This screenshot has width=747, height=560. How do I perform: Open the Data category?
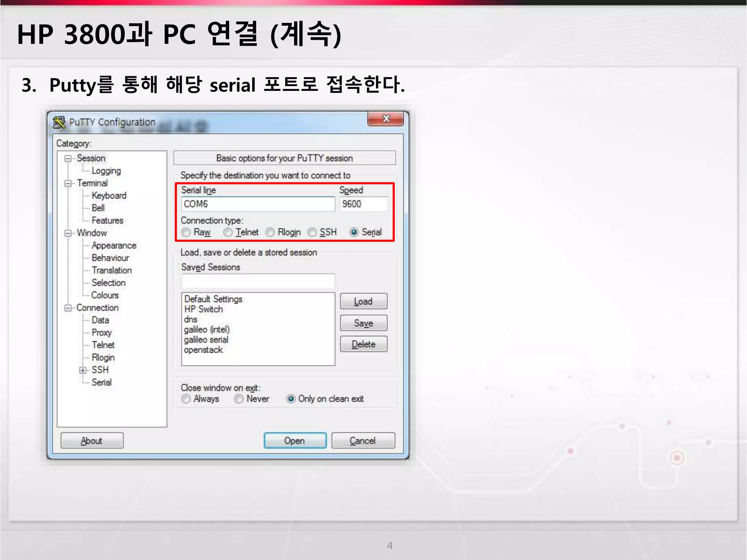click(x=100, y=320)
